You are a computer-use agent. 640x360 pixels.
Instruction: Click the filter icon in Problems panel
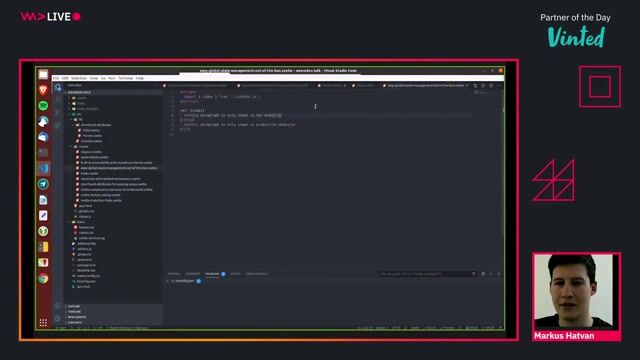coord(473,274)
